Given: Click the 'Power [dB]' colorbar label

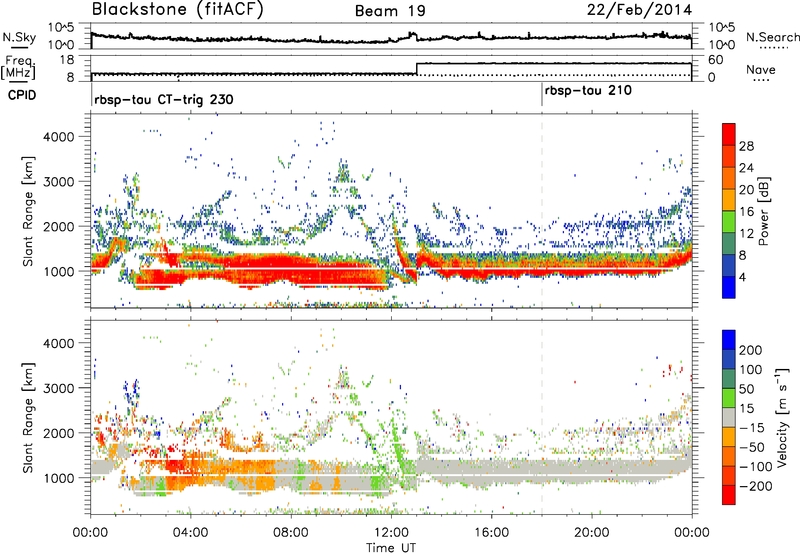Looking at the screenshot, I should coord(764,211).
